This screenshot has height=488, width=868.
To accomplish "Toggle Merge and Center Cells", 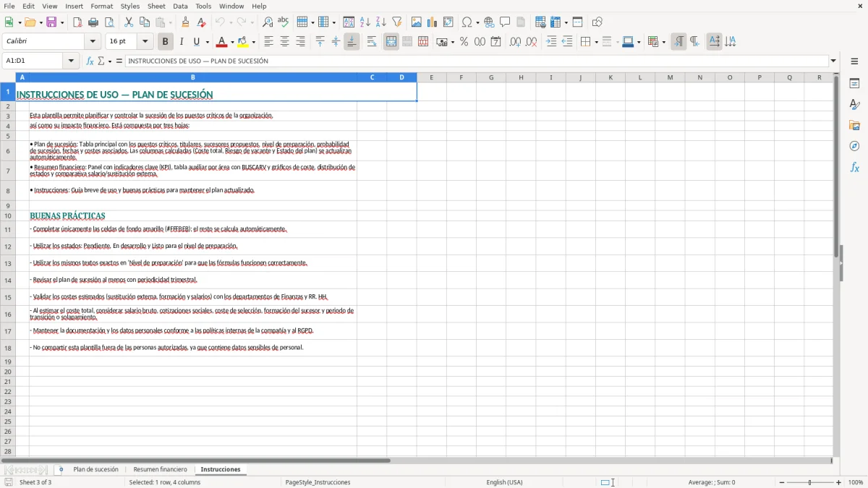I will tap(391, 42).
